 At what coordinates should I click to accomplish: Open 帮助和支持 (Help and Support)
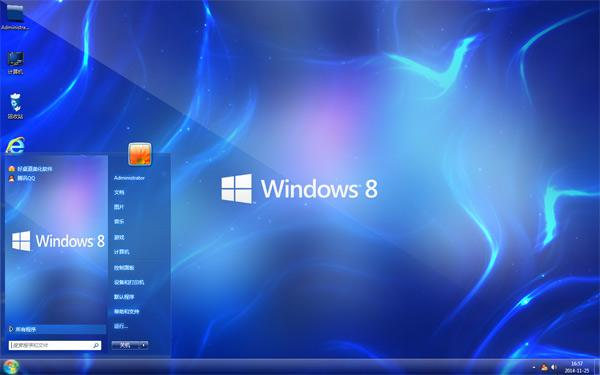[x=127, y=311]
